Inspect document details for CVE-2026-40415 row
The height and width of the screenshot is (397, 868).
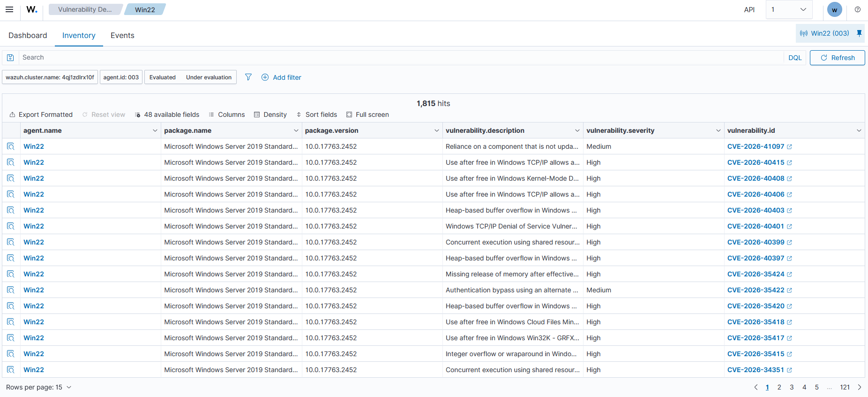[11, 162]
